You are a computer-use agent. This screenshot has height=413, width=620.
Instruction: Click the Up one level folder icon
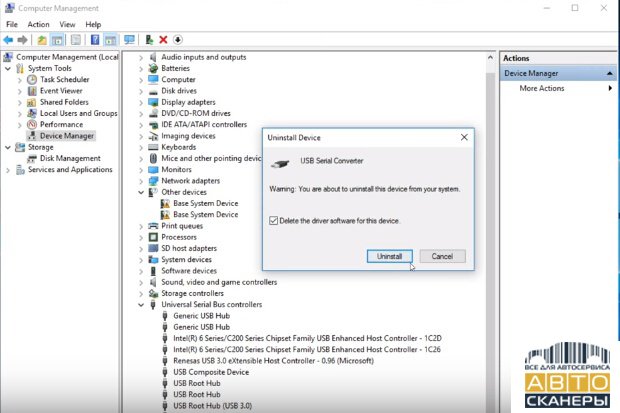point(42,40)
